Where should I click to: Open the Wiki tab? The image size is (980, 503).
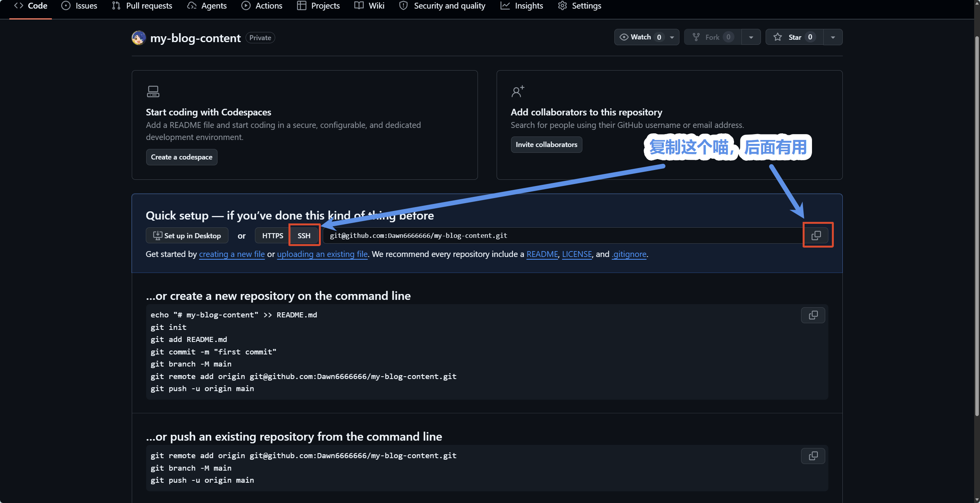369,6
